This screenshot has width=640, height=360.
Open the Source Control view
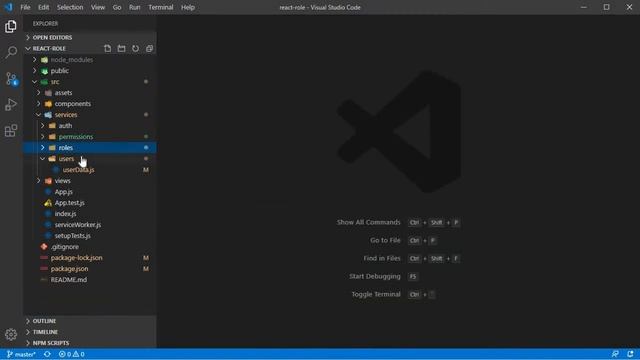11,78
